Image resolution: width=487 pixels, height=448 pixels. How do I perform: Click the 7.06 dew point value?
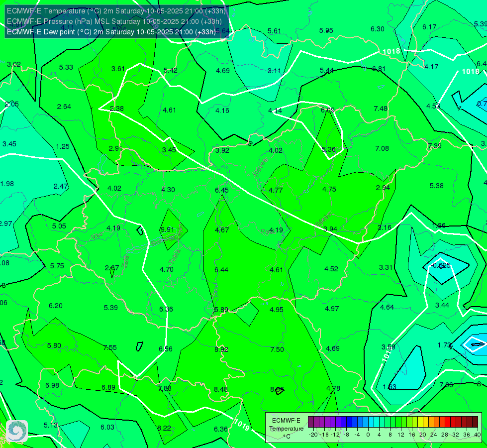(446, 385)
